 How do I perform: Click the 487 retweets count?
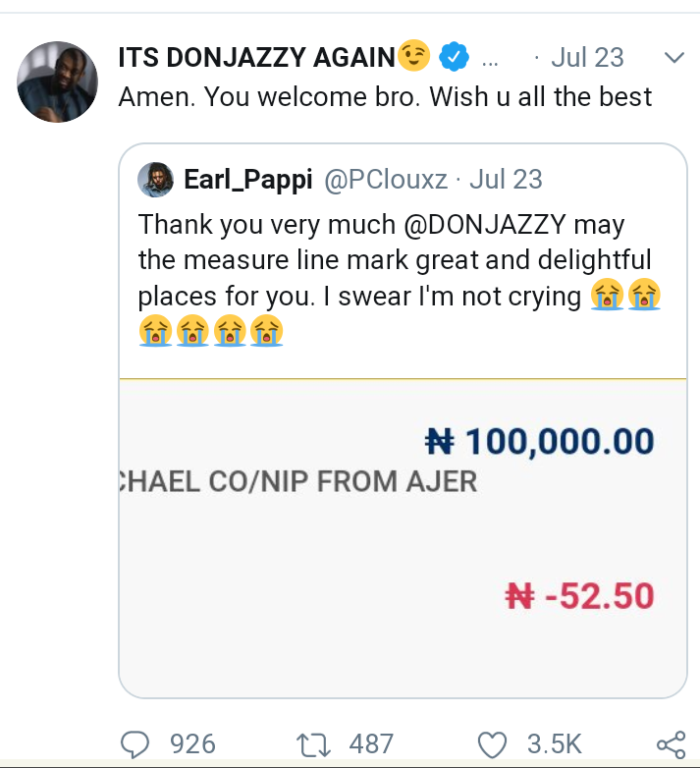(371, 743)
